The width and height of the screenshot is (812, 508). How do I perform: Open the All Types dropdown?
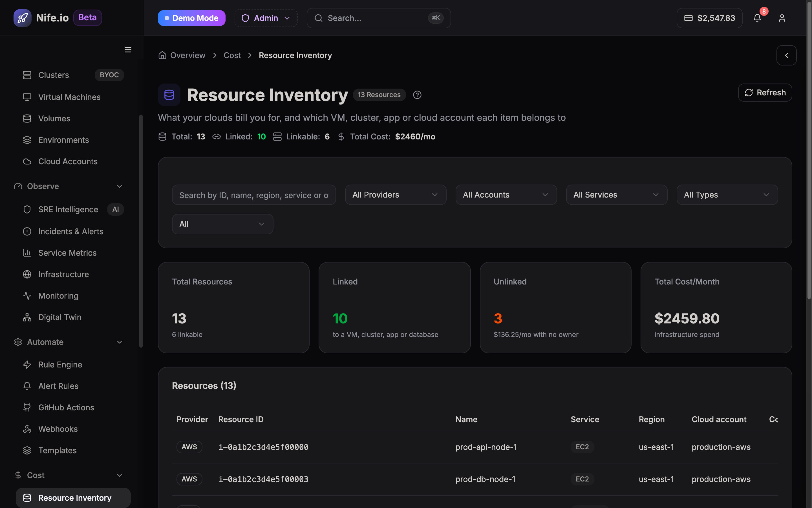coord(727,195)
